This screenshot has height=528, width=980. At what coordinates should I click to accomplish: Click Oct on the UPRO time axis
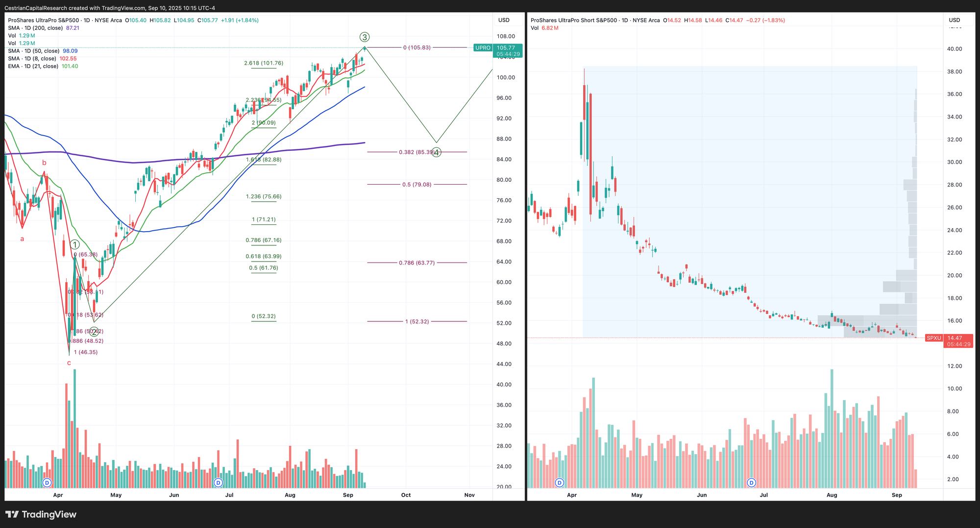click(x=406, y=495)
